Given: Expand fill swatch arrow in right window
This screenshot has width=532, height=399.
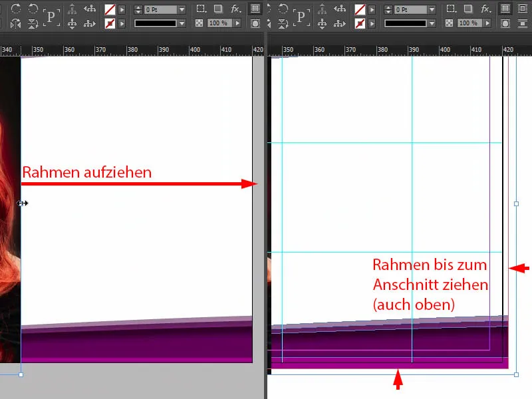Looking at the screenshot, I should pos(372,9).
